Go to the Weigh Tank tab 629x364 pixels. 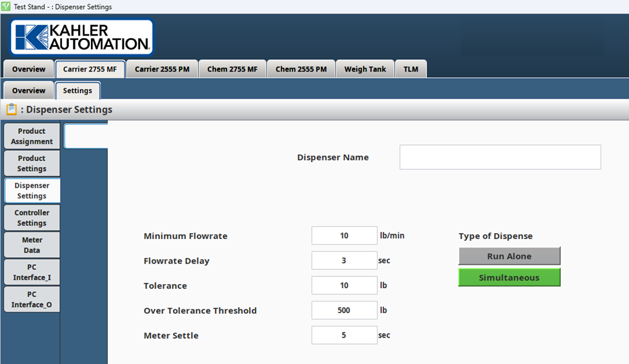point(364,69)
